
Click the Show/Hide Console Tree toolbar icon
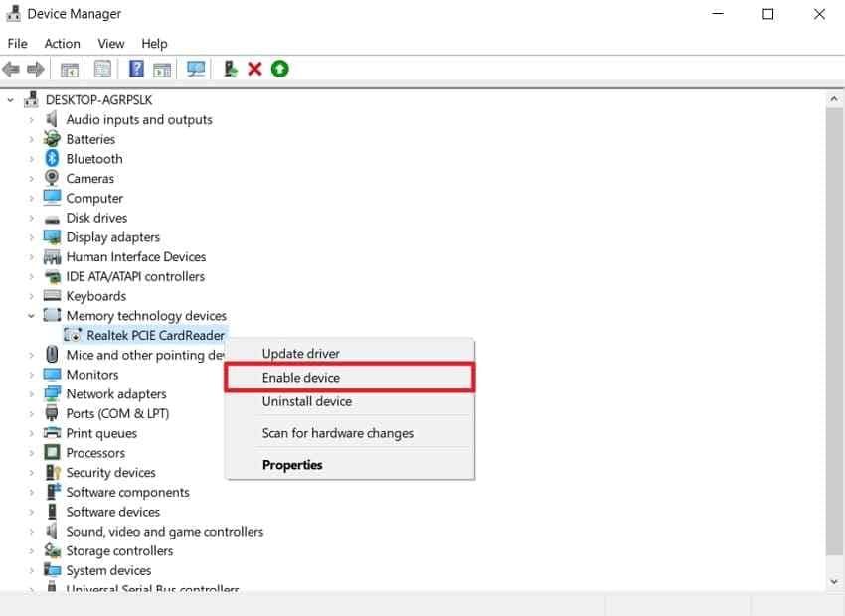tap(70, 69)
